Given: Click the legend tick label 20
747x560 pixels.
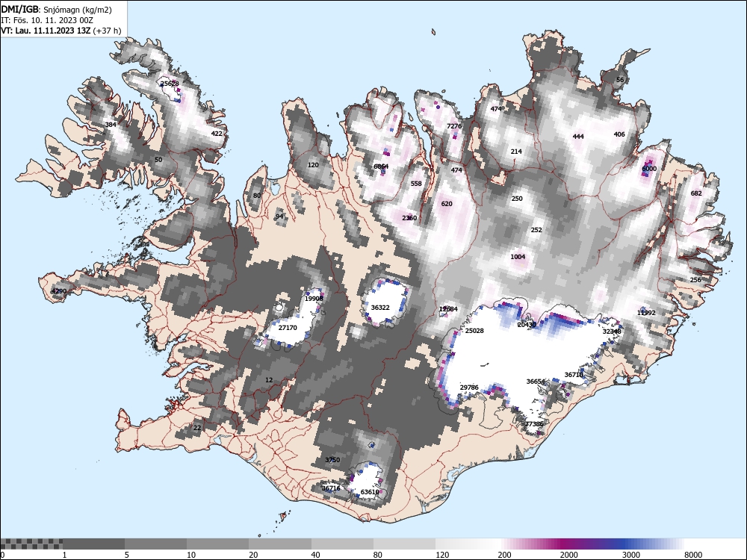Looking at the screenshot, I should [x=253, y=555].
